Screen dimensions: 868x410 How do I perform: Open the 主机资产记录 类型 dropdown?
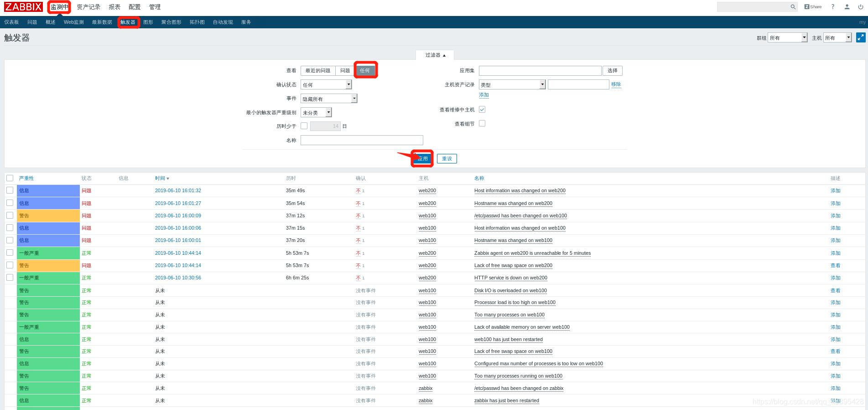512,84
